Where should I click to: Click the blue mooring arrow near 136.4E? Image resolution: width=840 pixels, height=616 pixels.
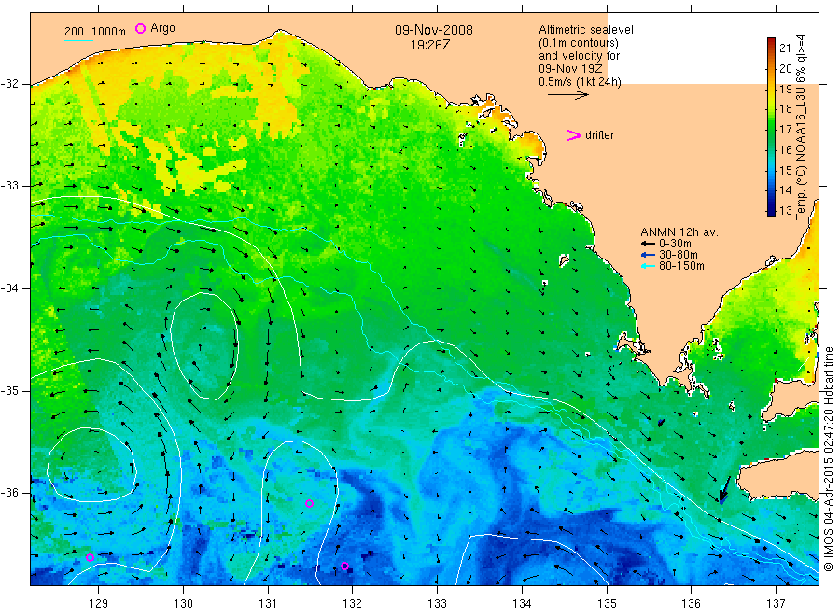724,490
